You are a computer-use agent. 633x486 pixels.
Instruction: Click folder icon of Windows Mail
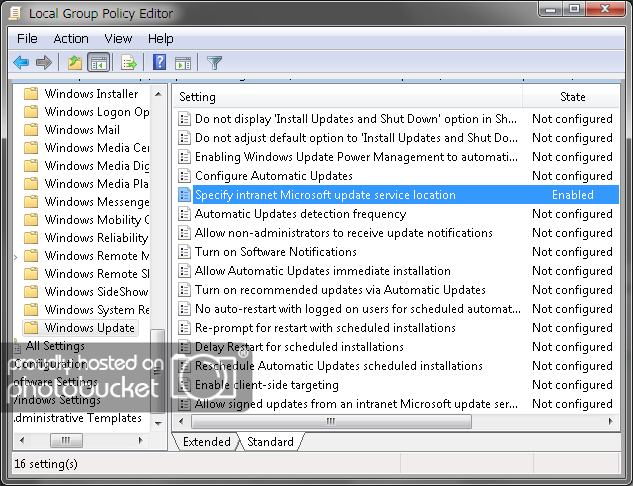[x=31, y=130]
